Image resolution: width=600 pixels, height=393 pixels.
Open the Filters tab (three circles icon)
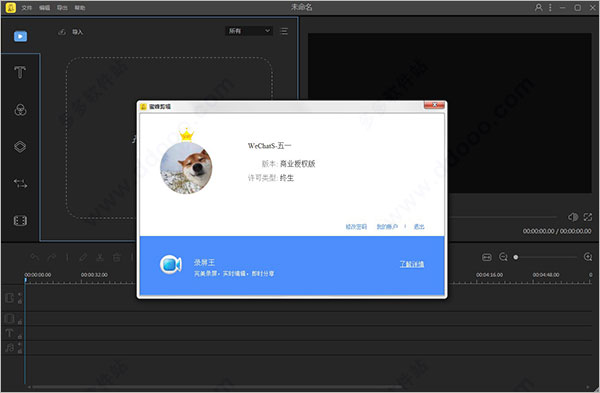point(20,110)
